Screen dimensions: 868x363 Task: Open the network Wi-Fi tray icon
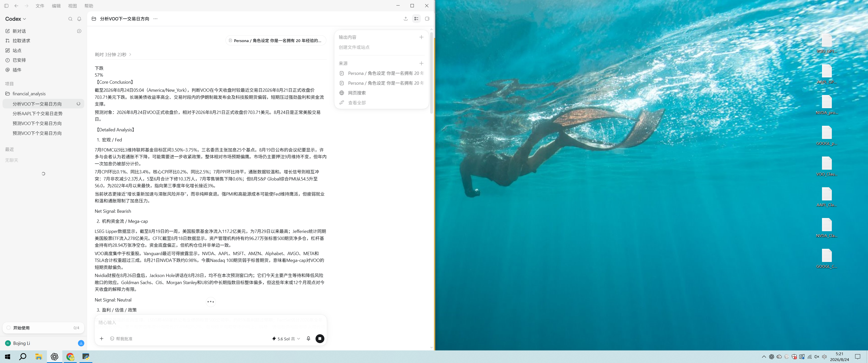[809, 357]
